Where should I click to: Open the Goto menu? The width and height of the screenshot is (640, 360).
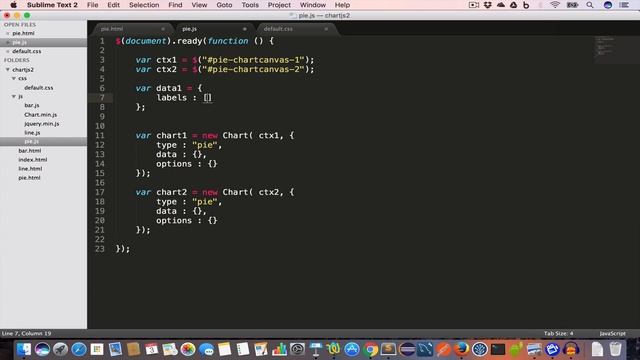pos(224,5)
